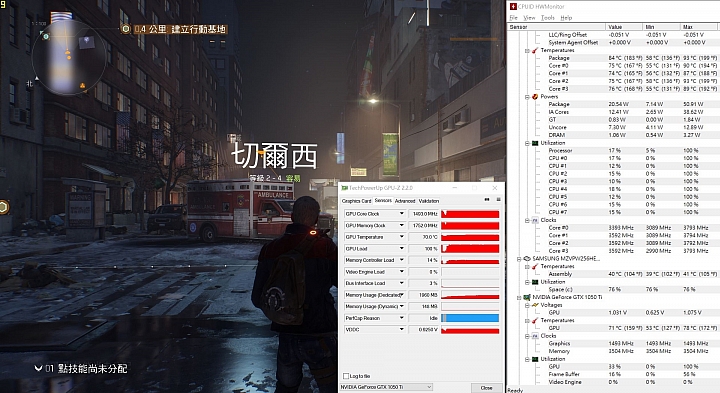Collapse the CPU Powers tree node
Image resolution: width=720 pixels, height=393 pixels.
tap(527, 97)
